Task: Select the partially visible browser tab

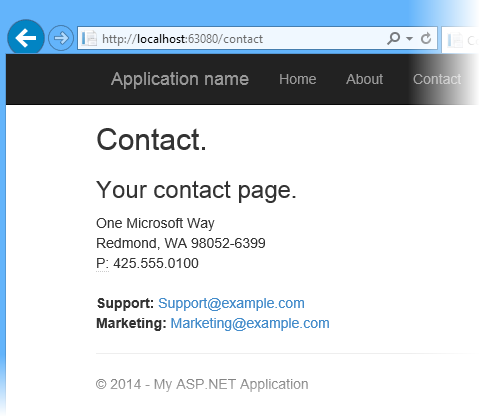Action: tap(461, 40)
